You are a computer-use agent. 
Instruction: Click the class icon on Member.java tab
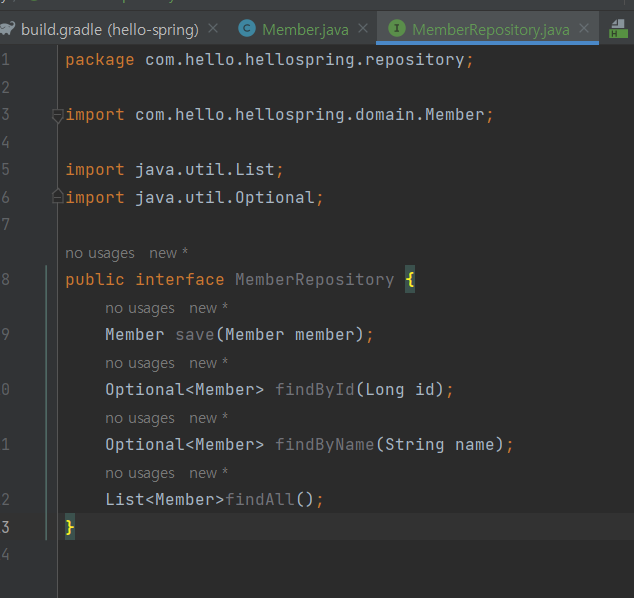[247, 28]
